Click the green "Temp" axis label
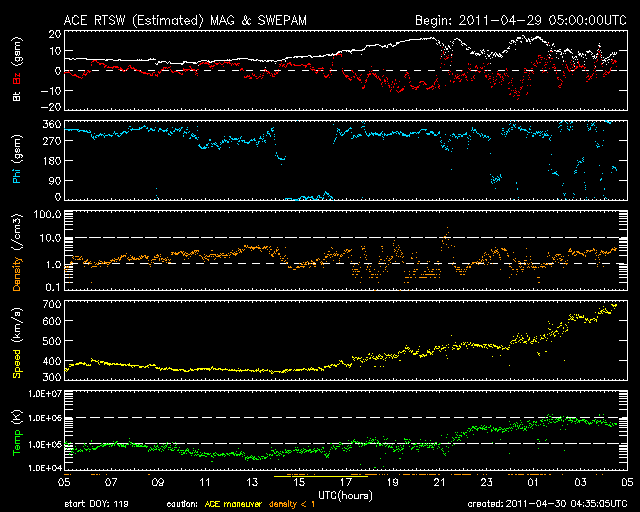The image size is (640, 512). 17,443
